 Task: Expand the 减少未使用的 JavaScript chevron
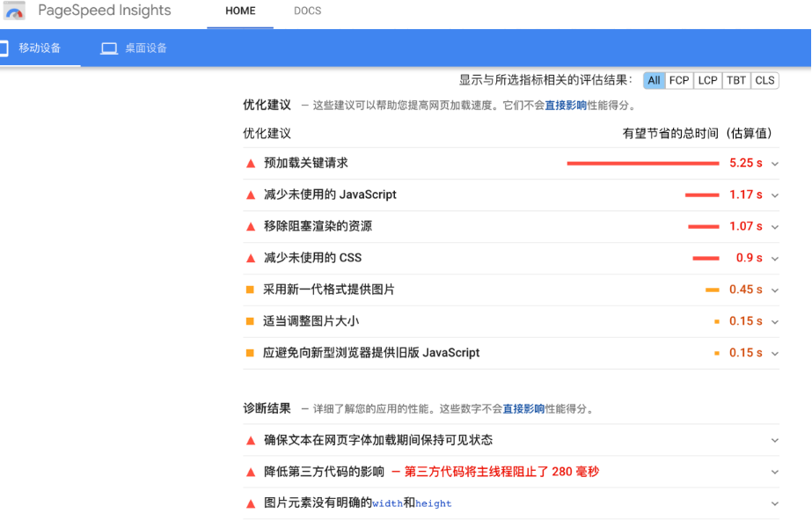[774, 195]
